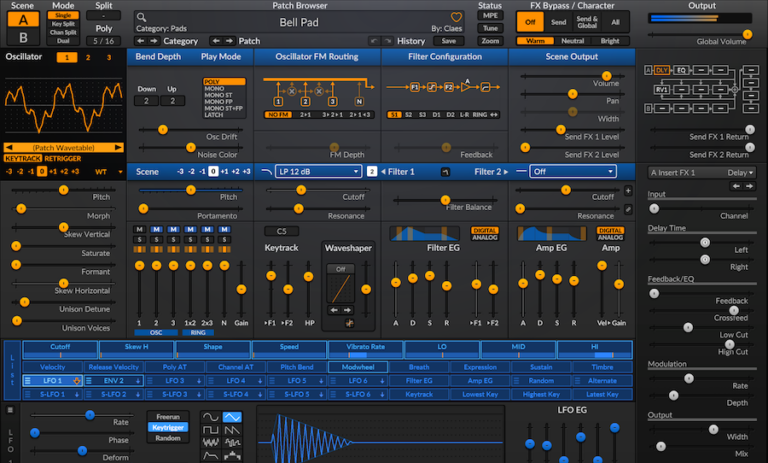Select oscillator tab 2
The height and width of the screenshot is (463, 768).
pyautogui.click(x=88, y=57)
